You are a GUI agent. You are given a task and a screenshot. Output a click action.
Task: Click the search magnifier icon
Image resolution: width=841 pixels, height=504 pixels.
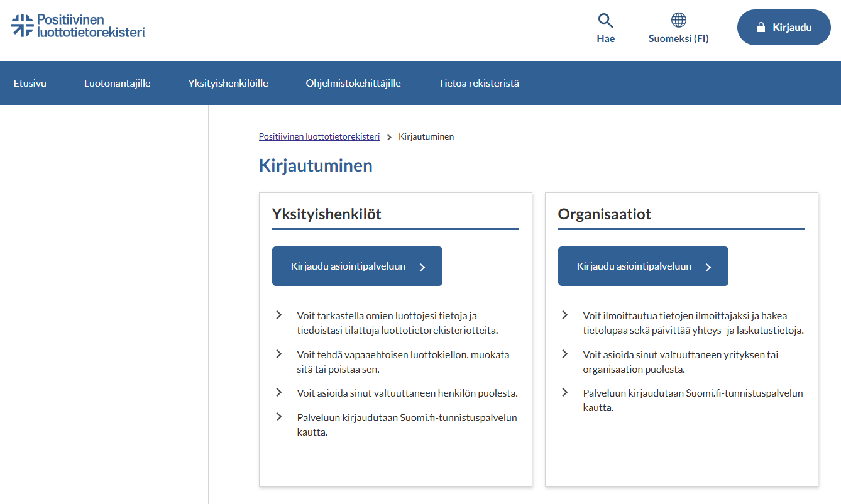point(605,19)
